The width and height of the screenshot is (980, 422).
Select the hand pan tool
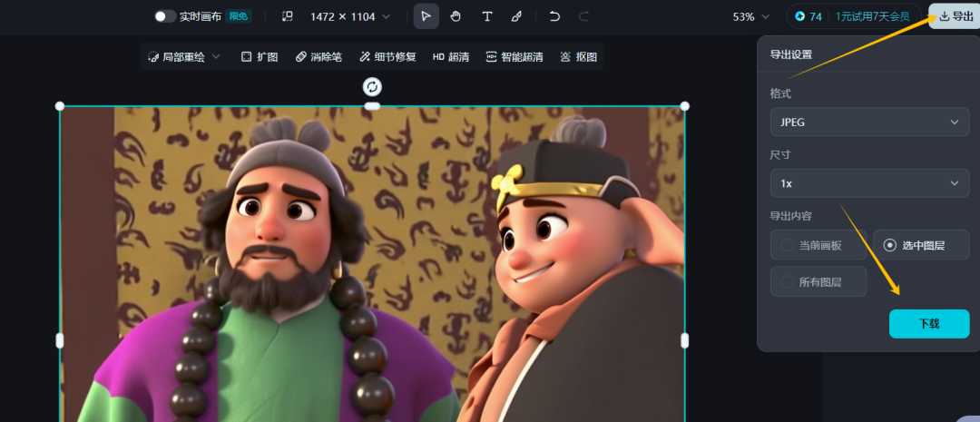click(x=456, y=16)
